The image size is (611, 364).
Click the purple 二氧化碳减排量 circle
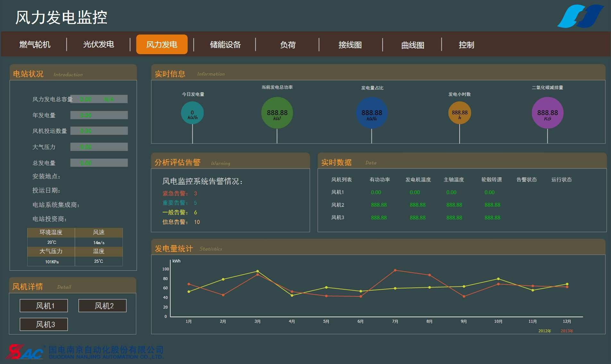547,113
